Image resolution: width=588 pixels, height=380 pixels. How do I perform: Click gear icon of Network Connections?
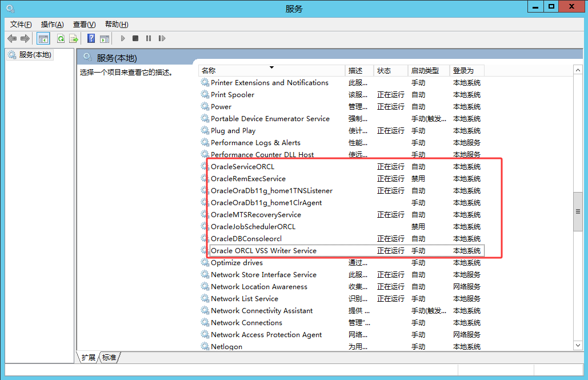(x=205, y=322)
